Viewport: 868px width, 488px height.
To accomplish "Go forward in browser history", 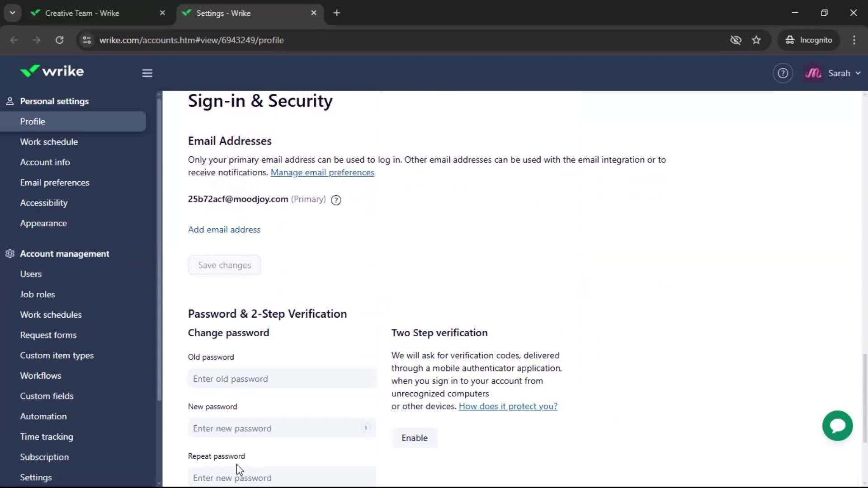I will (x=36, y=40).
